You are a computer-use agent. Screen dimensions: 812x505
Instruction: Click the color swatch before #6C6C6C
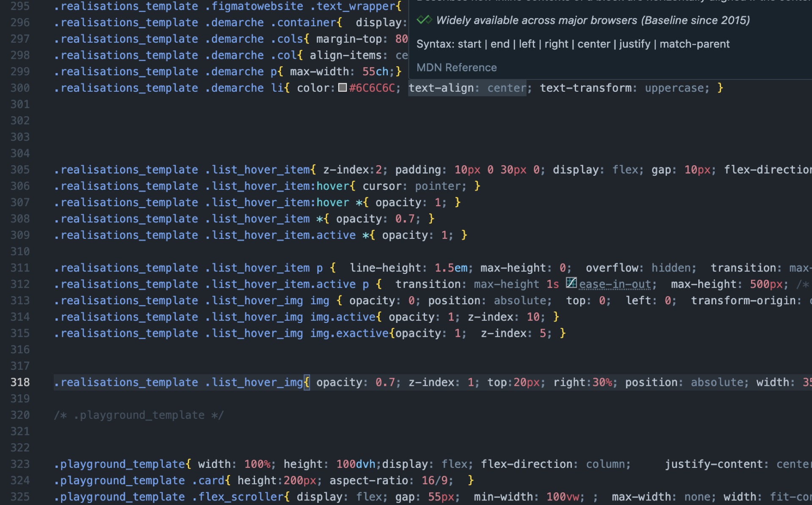[342, 88]
